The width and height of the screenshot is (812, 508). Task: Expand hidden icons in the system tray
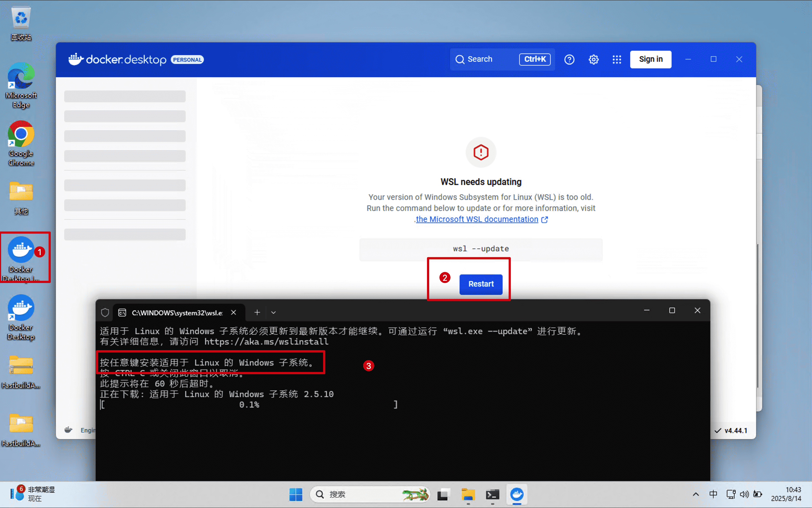tap(695, 494)
